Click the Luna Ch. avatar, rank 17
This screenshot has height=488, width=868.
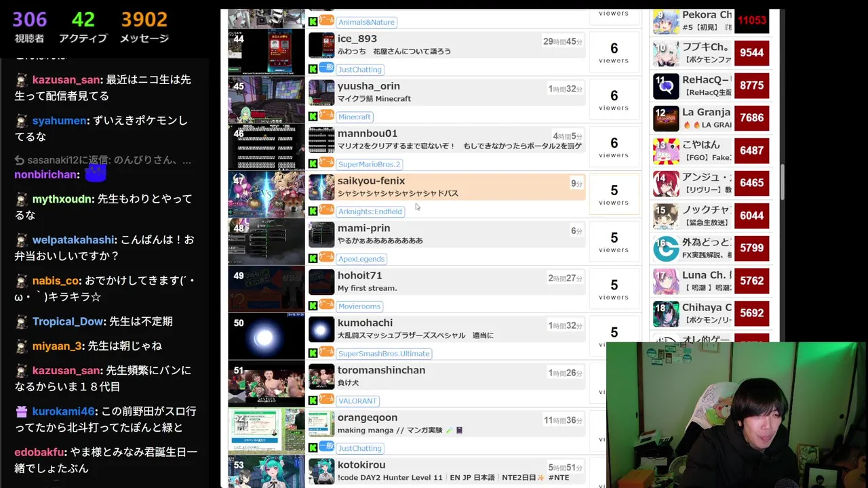(x=666, y=281)
